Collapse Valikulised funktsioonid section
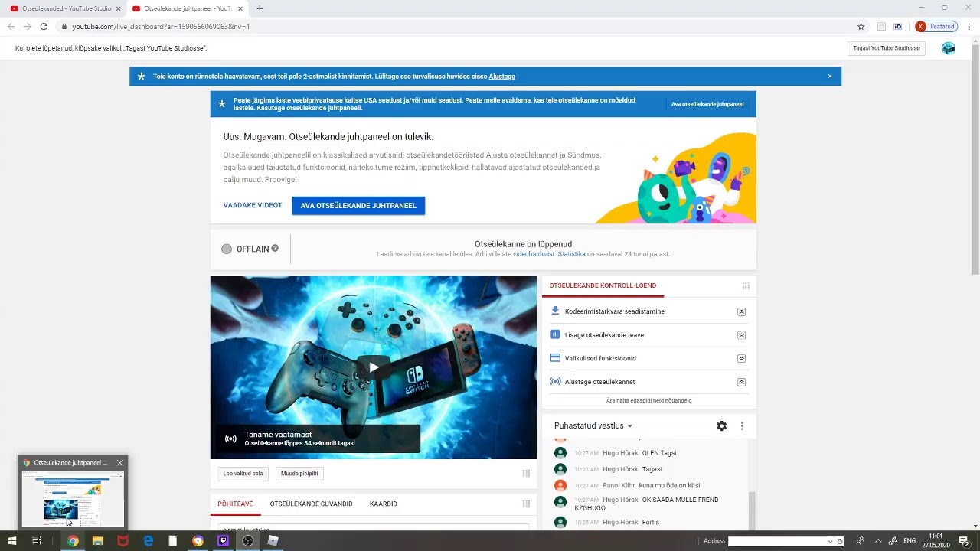This screenshot has width=980, height=551. tap(741, 358)
